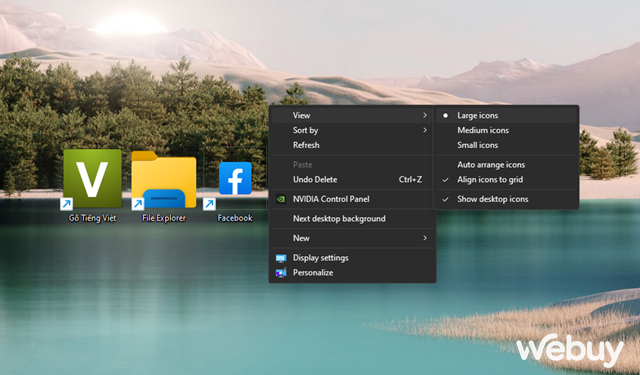Expand the Sort by submenu arrow

pyautogui.click(x=425, y=130)
